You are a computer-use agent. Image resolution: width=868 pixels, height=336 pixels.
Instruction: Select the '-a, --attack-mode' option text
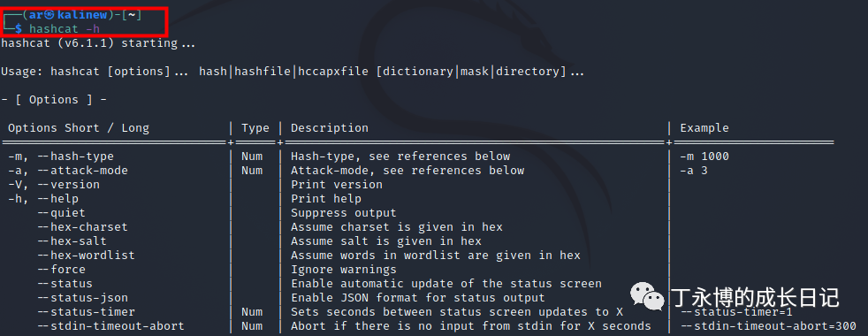point(68,171)
